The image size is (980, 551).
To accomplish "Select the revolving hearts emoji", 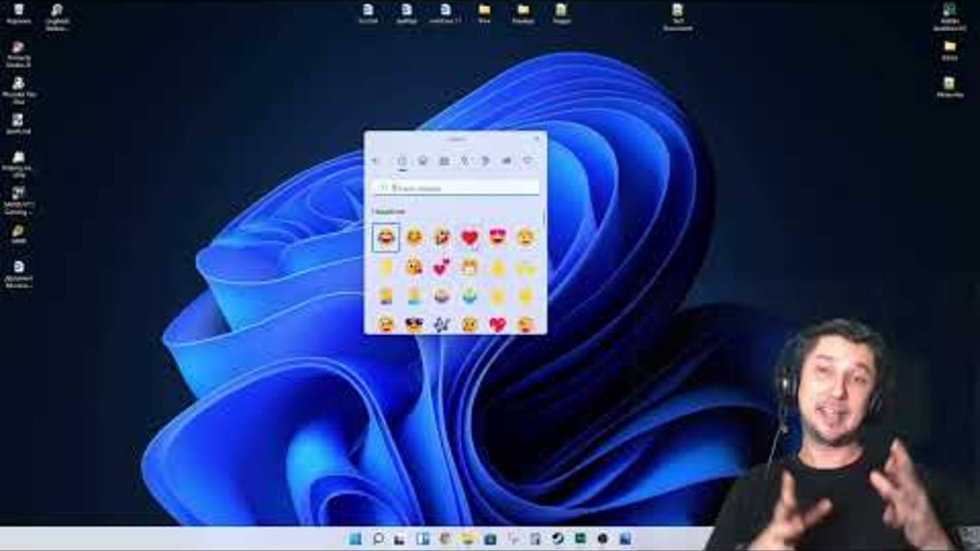I will tap(440, 266).
